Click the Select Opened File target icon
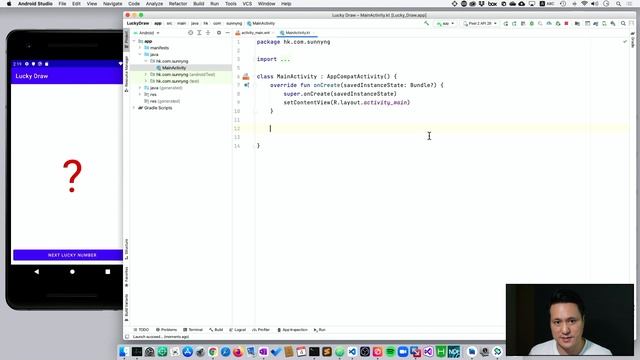The width and height of the screenshot is (640, 360). (191, 33)
